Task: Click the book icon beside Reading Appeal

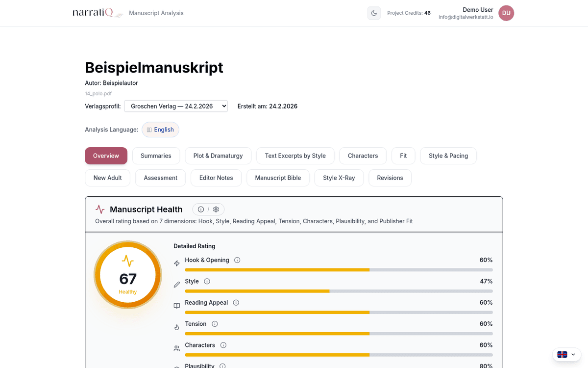Action: (176, 305)
